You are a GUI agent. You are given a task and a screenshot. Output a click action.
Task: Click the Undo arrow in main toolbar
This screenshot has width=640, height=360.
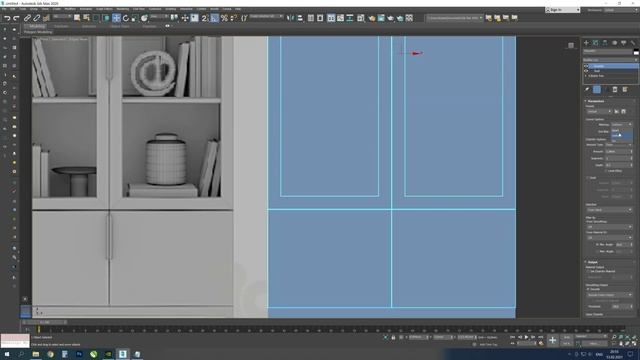(x=7, y=18)
